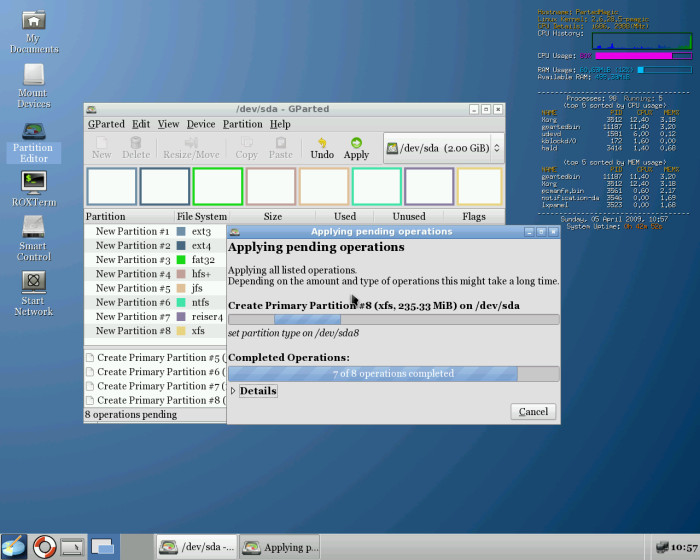Select New Partition #7 row
The width and height of the screenshot is (700, 560).
[155, 317]
